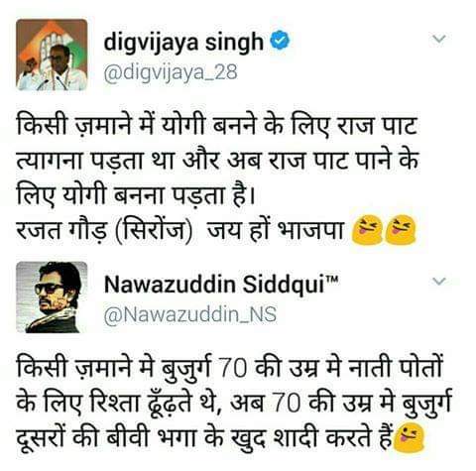Open digvijaya singh's profile picture
This screenshot has height=471, width=476.
pyautogui.click(x=52, y=55)
